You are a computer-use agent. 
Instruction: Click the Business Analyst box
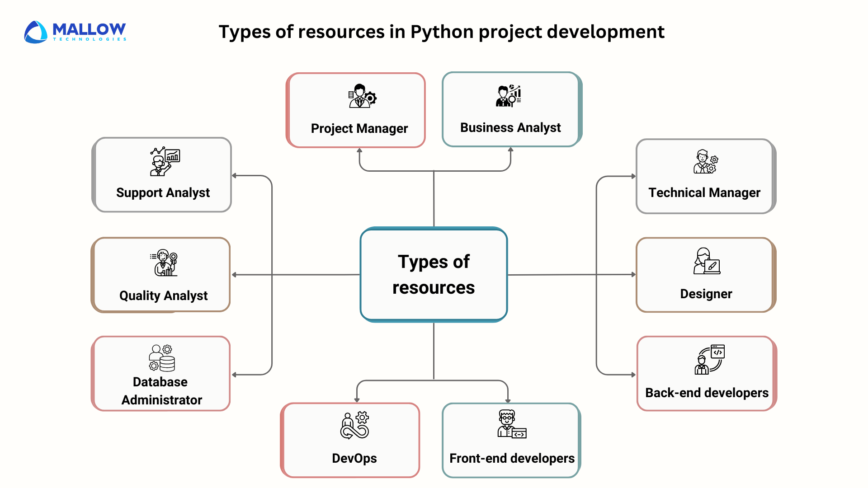[511, 109]
